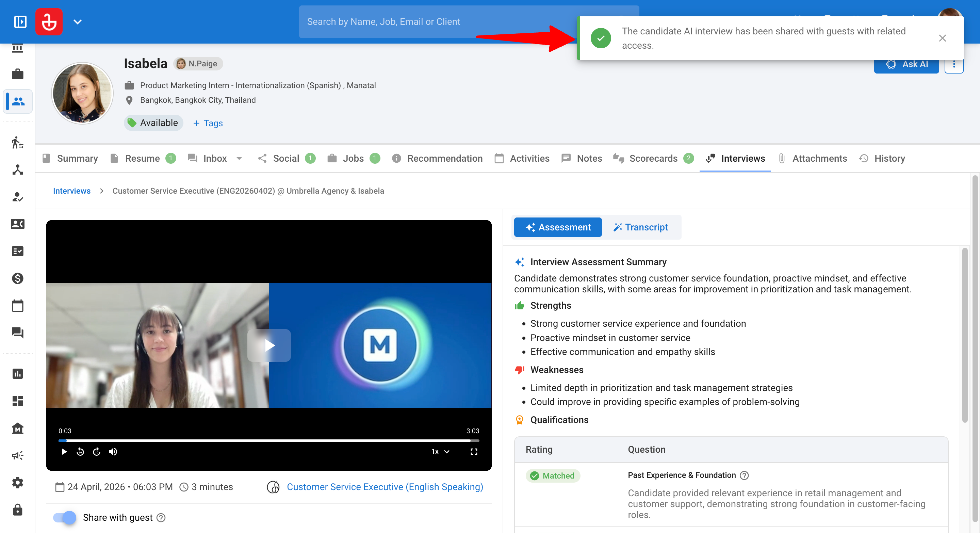Click the video progress bar
Viewport: 980px width, 533px height.
[x=268, y=440]
